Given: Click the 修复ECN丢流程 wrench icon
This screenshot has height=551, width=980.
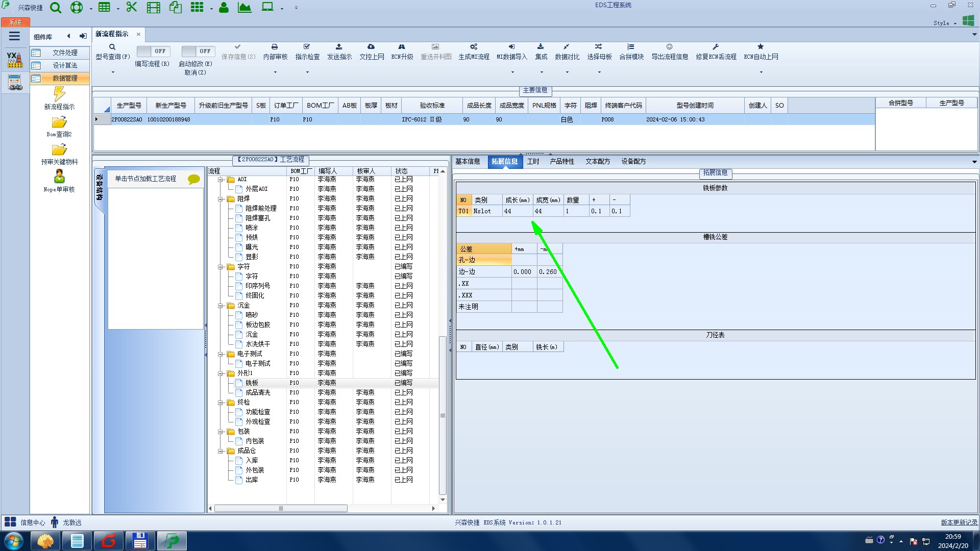Looking at the screenshot, I should pyautogui.click(x=716, y=47).
